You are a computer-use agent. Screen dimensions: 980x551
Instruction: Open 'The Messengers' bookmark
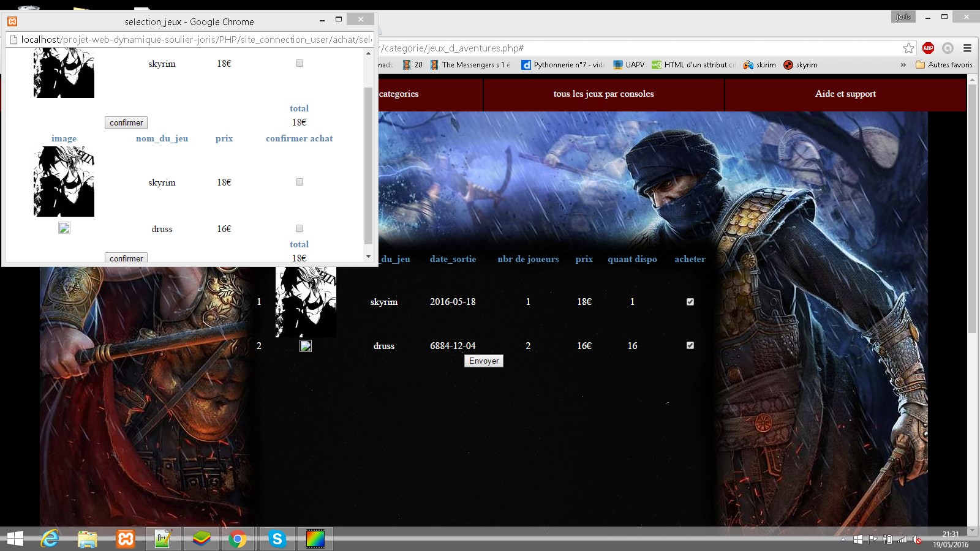click(x=470, y=65)
